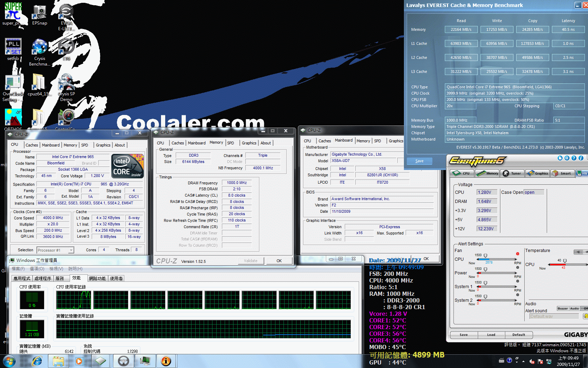Screen dimensions: 588x368
Task: Select Buzzer as the alert audio mode
Action: (563, 308)
